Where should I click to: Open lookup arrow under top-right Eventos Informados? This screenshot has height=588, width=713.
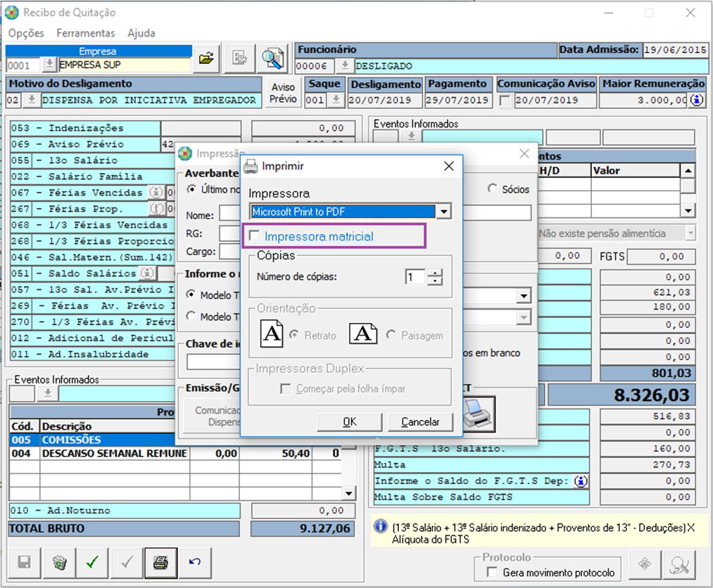pos(411,136)
